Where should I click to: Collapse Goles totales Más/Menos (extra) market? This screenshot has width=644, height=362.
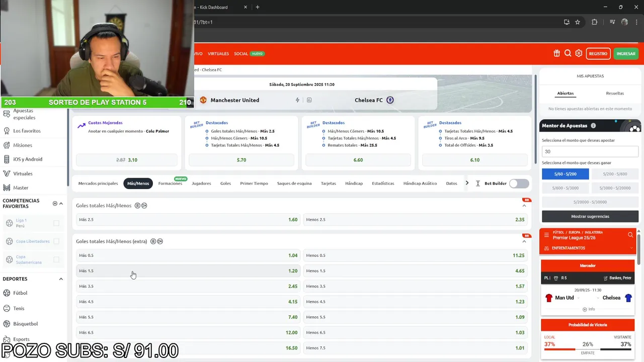[x=524, y=241]
